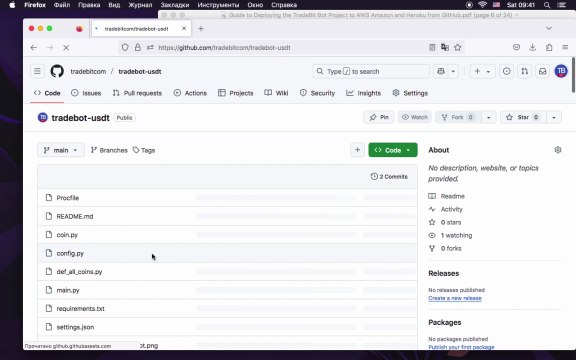Open the Copilot icon in header

(x=441, y=71)
